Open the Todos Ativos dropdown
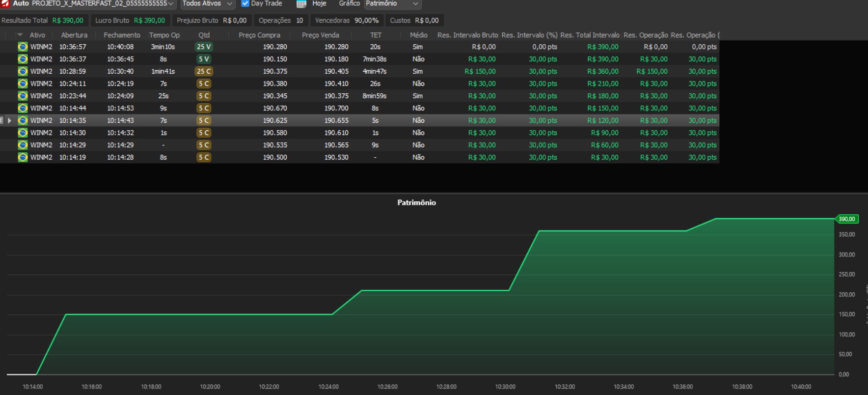The width and height of the screenshot is (868, 395). pos(207,3)
